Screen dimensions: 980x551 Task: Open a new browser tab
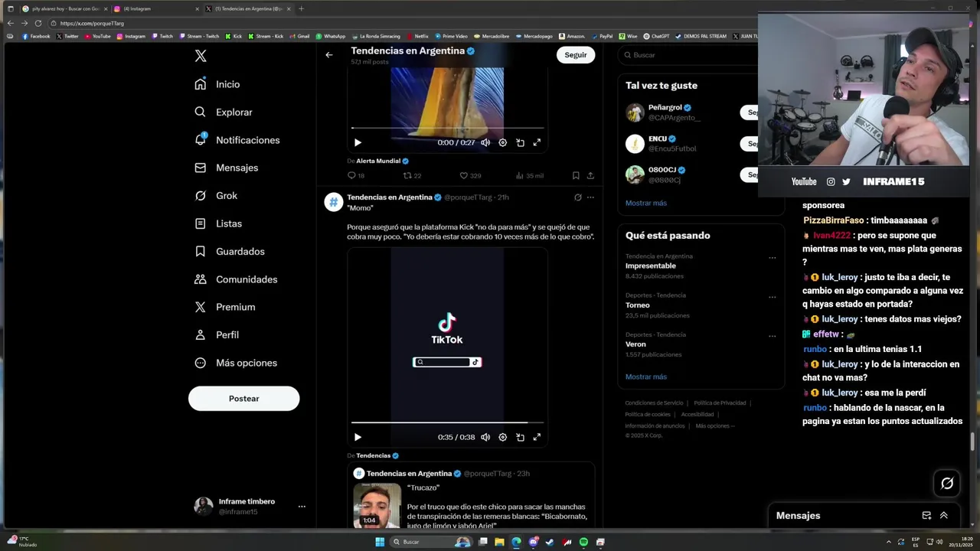click(x=301, y=8)
